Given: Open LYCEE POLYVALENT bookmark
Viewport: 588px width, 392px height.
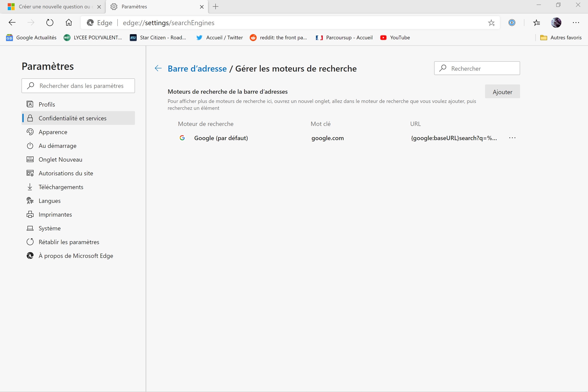Looking at the screenshot, I should coord(93,37).
